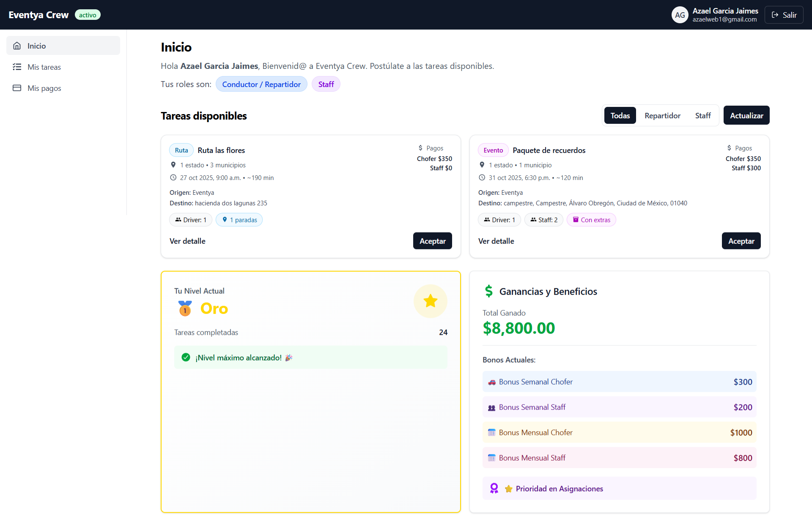The width and height of the screenshot is (812, 521).
Task: Click the AG avatar circle
Action: [680, 15]
